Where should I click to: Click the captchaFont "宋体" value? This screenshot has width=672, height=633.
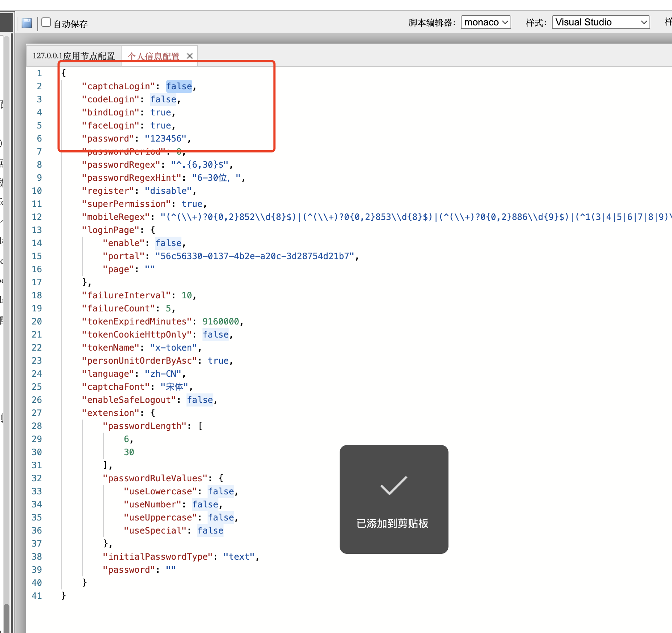[x=174, y=387]
